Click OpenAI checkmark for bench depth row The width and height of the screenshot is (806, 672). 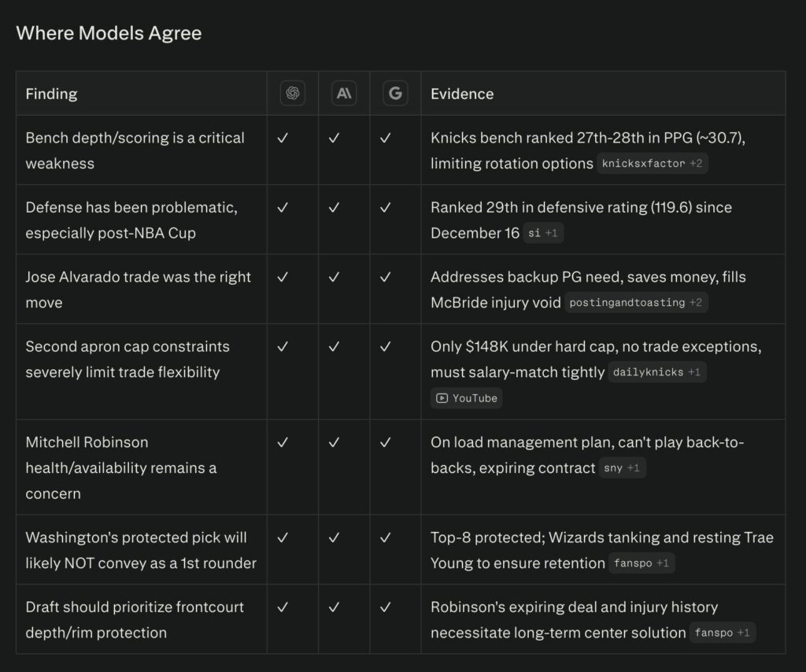click(283, 138)
